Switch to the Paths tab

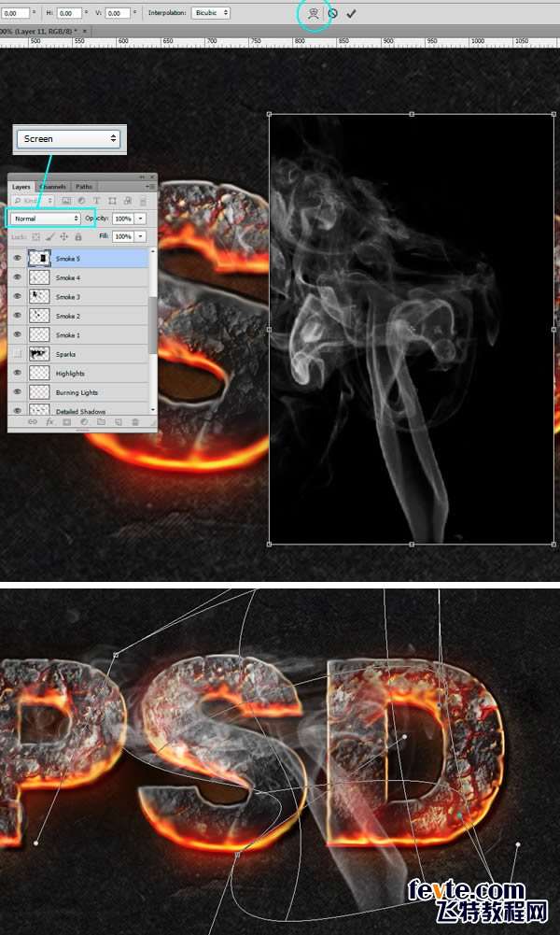[x=84, y=187]
